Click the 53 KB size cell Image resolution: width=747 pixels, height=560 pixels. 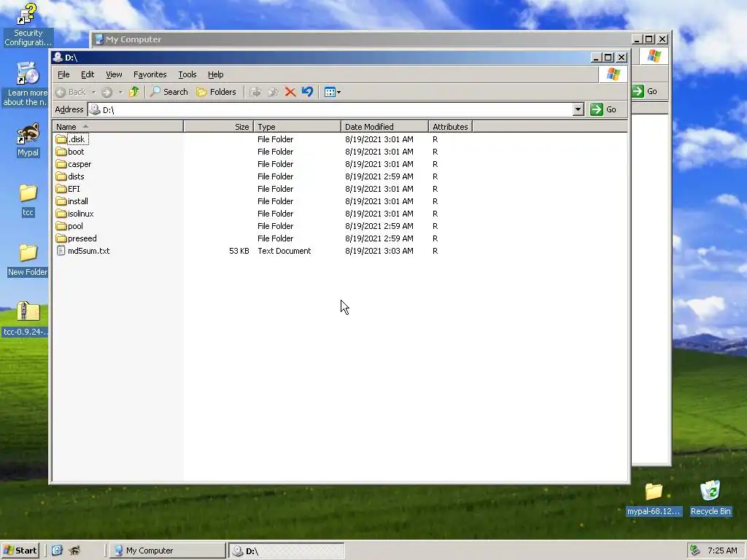pyautogui.click(x=239, y=251)
